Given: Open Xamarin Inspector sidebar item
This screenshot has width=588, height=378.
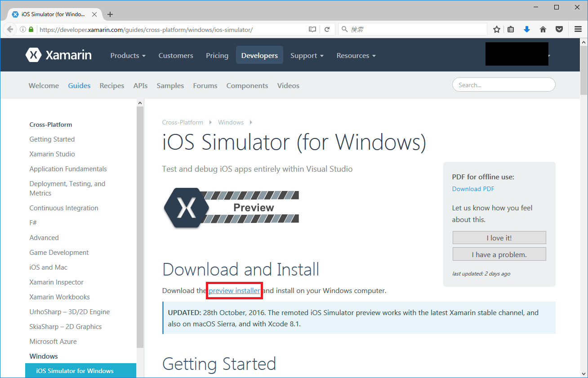Looking at the screenshot, I should point(56,282).
